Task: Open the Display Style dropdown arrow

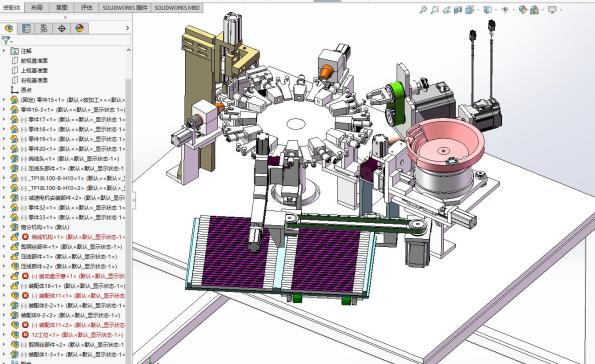Action: pos(495,10)
